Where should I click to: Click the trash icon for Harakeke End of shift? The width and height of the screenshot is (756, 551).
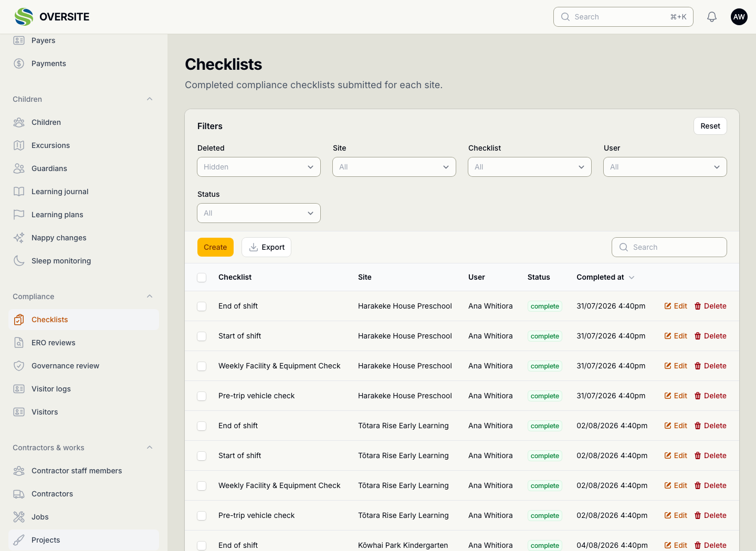(x=698, y=306)
